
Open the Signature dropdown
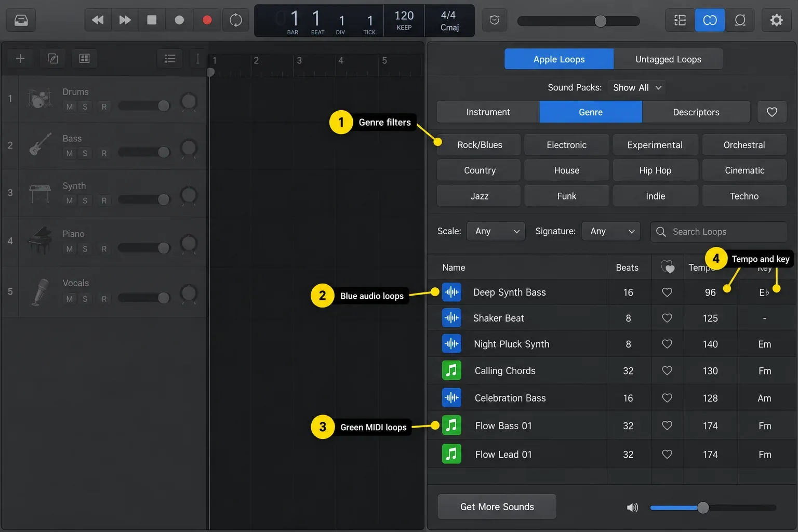click(611, 231)
